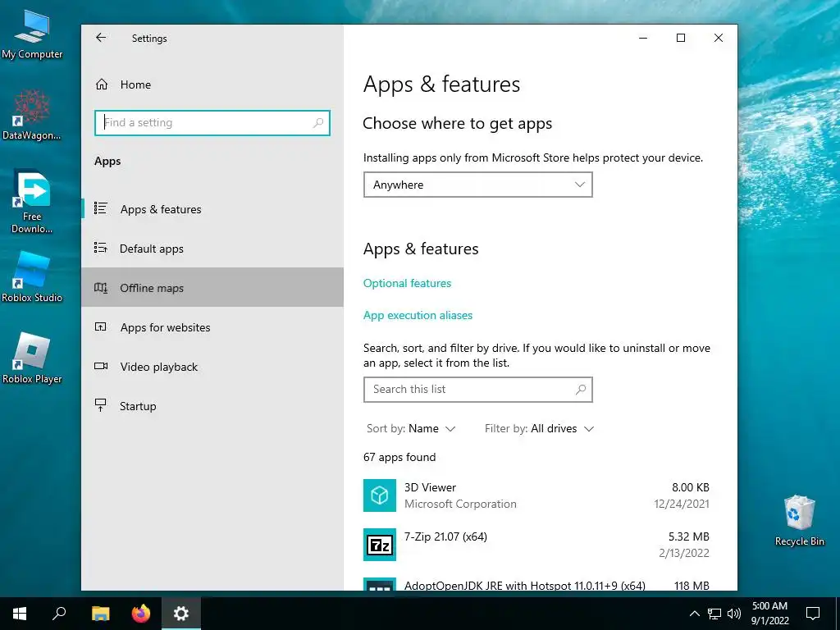The height and width of the screenshot is (630, 840).
Task: Open File Explorer from the taskbar
Action: 100,614
